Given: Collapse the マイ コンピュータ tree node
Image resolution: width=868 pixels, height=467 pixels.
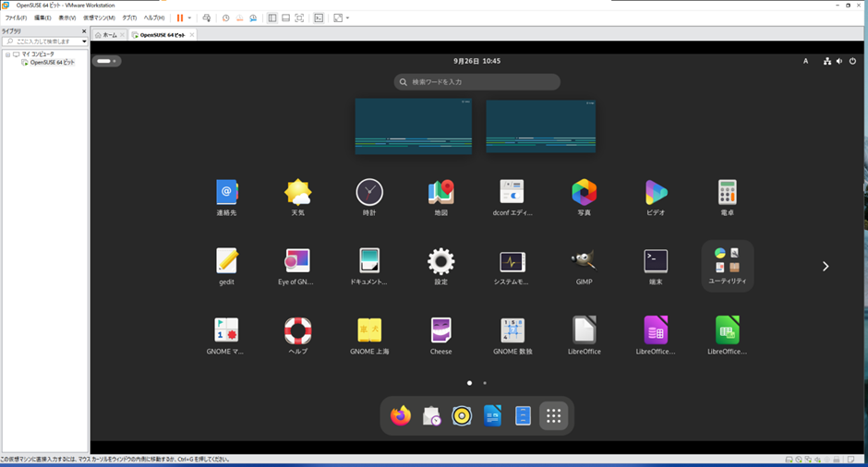Looking at the screenshot, I should tap(7, 54).
